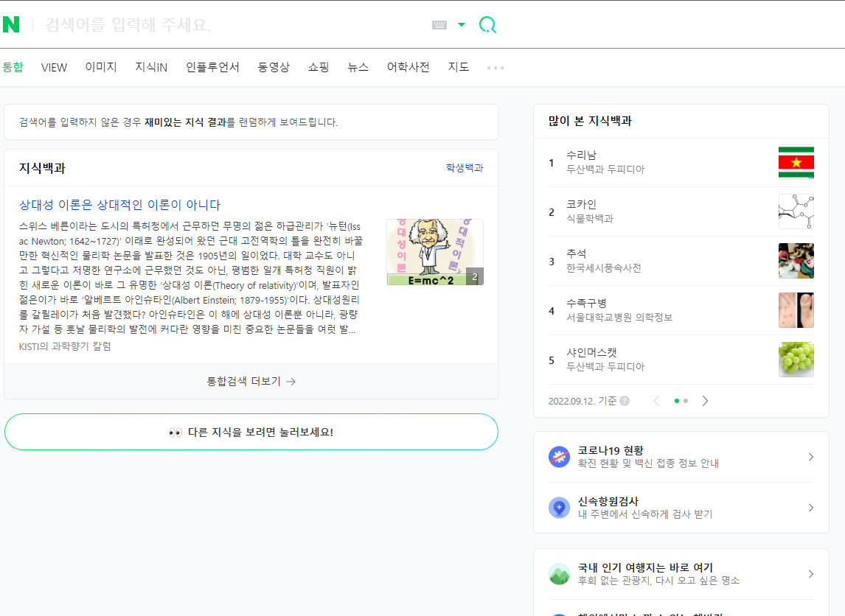
Task: Open the 샤인머스캣 encyclopedia entry
Action: pyautogui.click(x=591, y=353)
